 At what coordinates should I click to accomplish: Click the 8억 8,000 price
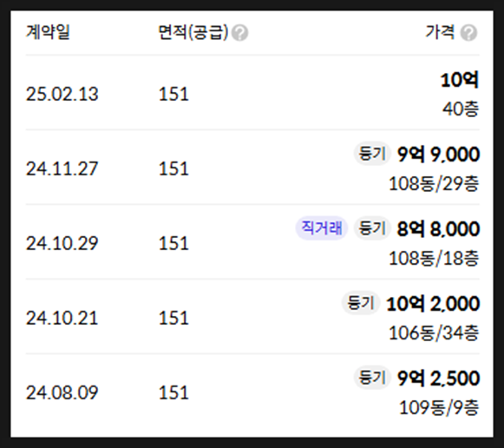[x=438, y=228]
